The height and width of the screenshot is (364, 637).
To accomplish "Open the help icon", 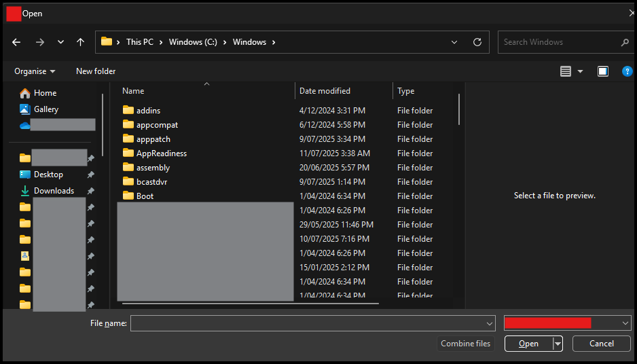I will [627, 71].
